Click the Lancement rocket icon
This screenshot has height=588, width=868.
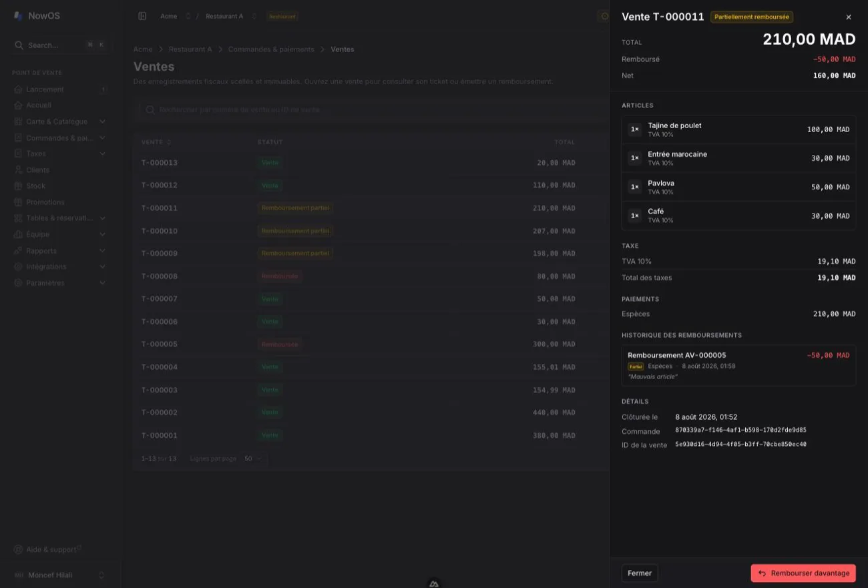click(x=19, y=89)
